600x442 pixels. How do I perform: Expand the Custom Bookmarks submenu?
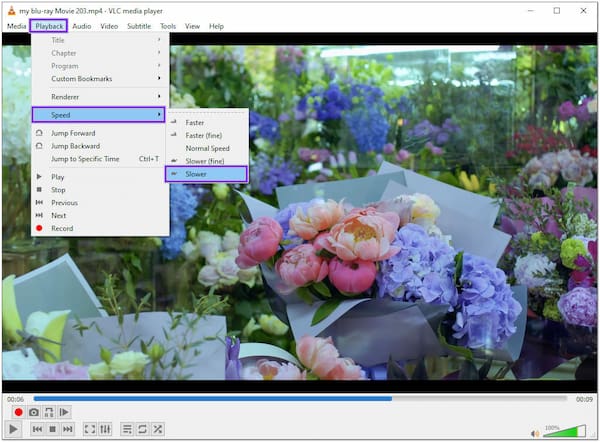[100, 79]
